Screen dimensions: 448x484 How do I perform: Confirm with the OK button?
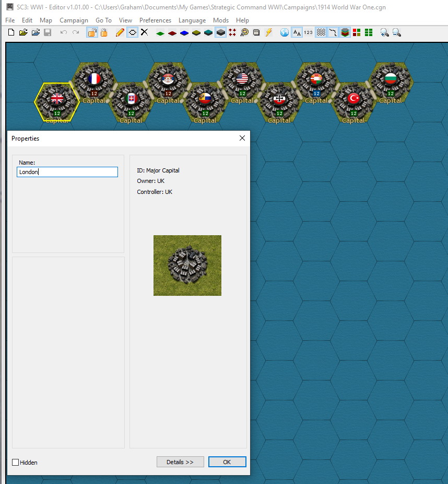pyautogui.click(x=227, y=462)
